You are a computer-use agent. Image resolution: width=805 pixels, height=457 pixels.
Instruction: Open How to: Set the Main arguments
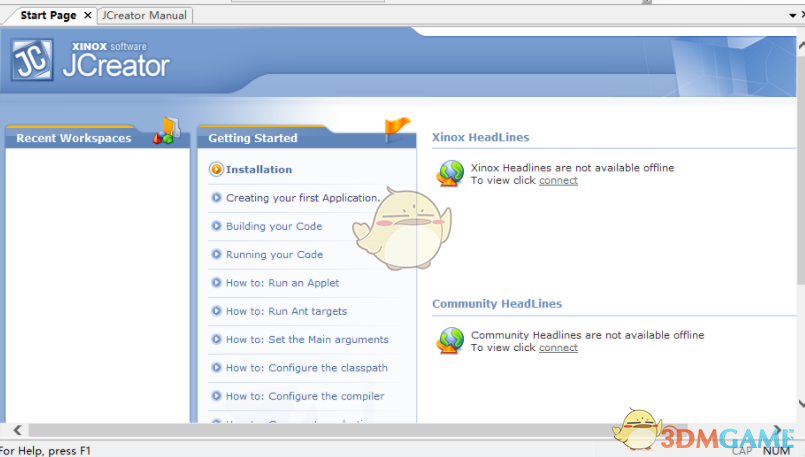[308, 339]
